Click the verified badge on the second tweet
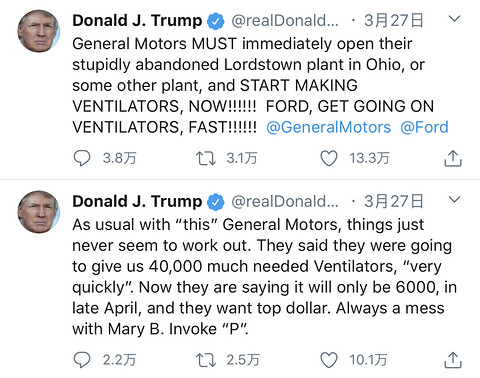This screenshot has width=480, height=378. coord(216,202)
